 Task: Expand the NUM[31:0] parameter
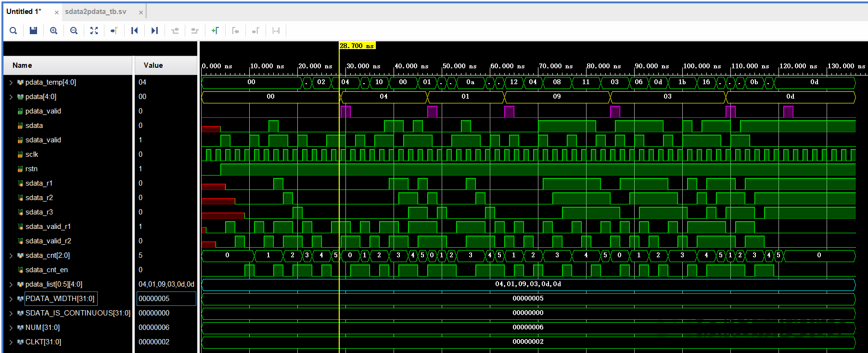coord(11,328)
